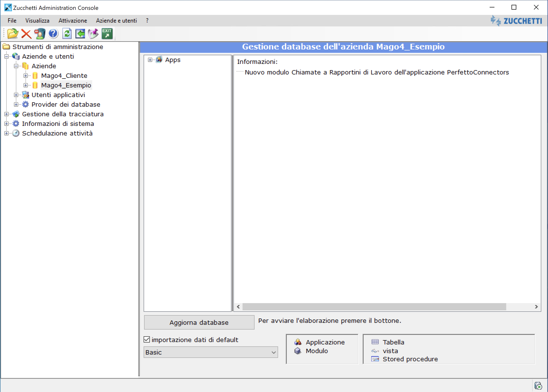Click the Strumenti di amministrazione root label
Viewport: 548px width, 392px height.
point(58,47)
